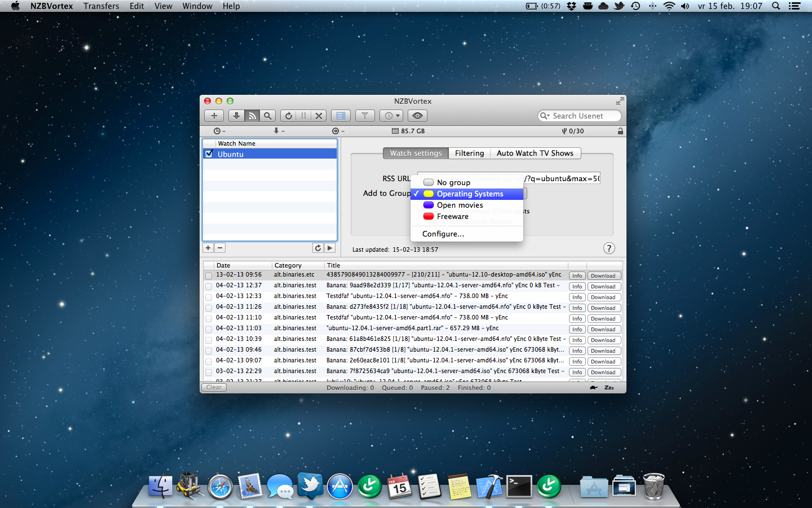
Task: Add a new watch with plus button
Action: coord(208,248)
